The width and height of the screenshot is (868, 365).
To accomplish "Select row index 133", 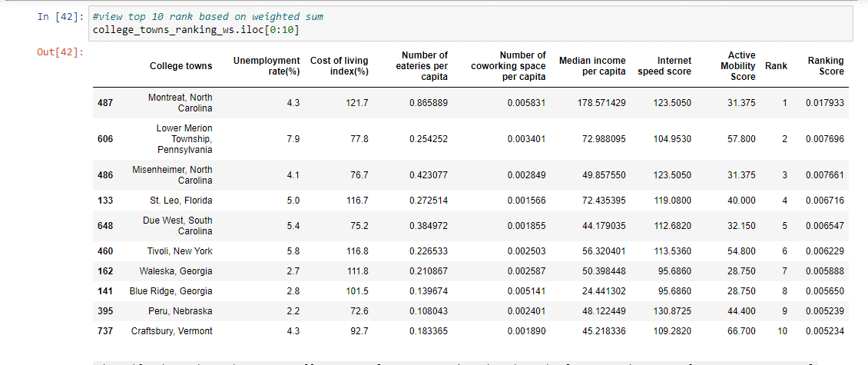I will point(105,200).
